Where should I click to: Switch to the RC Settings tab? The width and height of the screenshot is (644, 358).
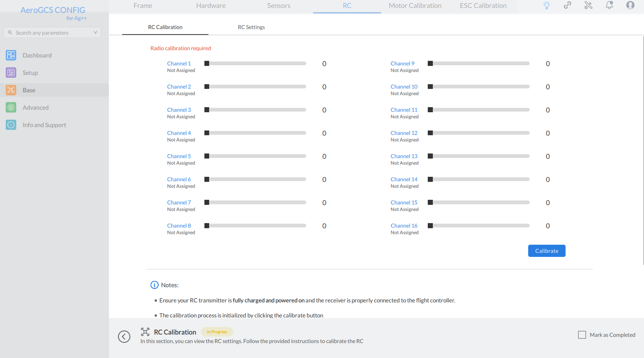click(251, 27)
